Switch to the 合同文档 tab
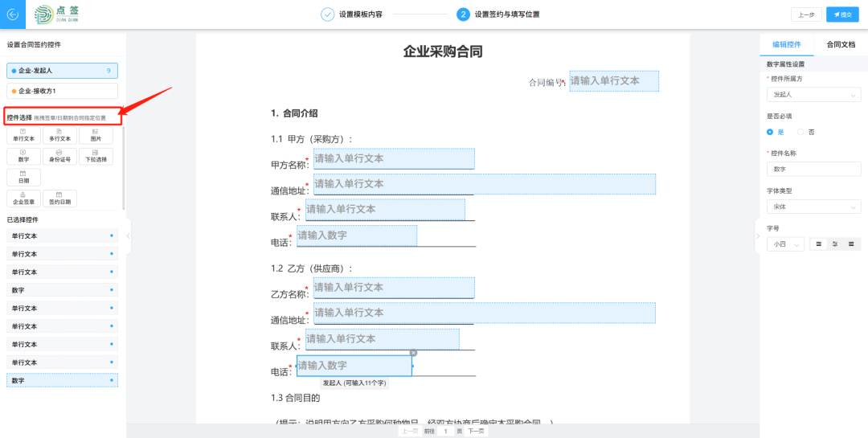This screenshot has height=438, width=868. click(x=841, y=44)
